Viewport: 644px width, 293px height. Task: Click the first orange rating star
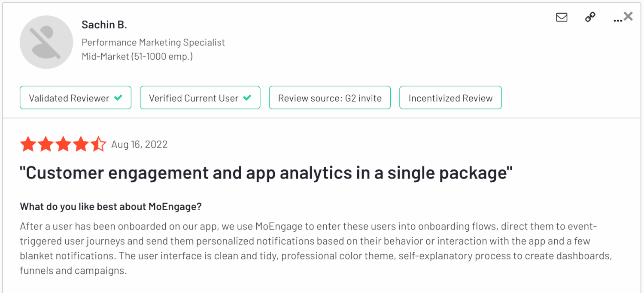pos(28,144)
